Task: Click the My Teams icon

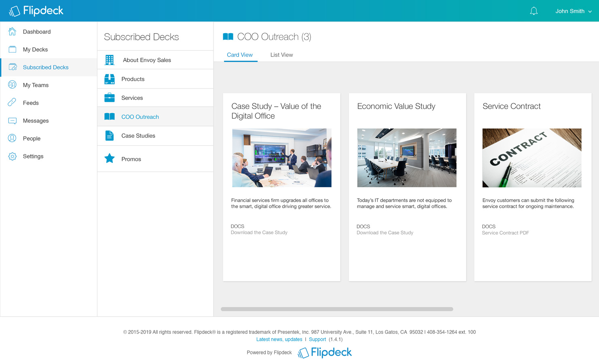Action: (x=12, y=85)
